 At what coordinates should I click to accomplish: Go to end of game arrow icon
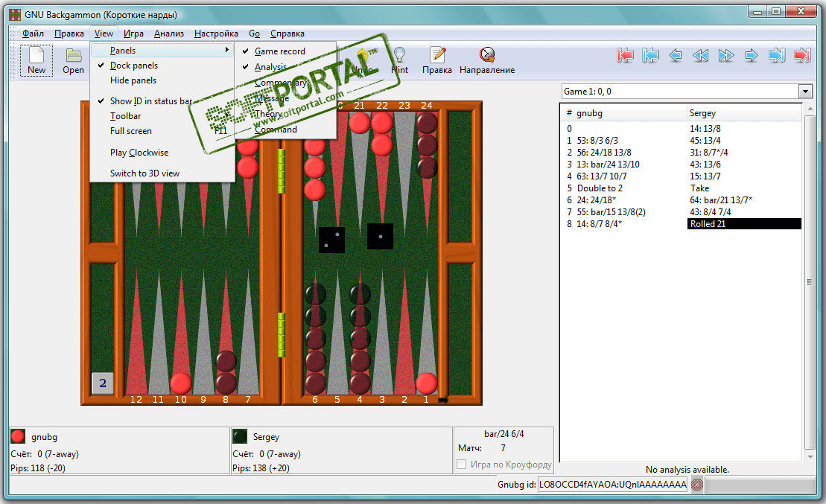click(x=777, y=55)
